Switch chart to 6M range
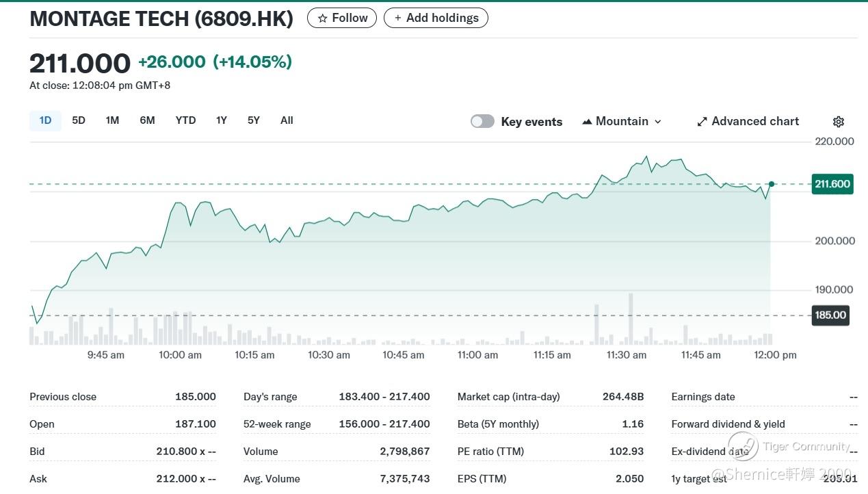Image resolution: width=868 pixels, height=494 pixels. (147, 120)
